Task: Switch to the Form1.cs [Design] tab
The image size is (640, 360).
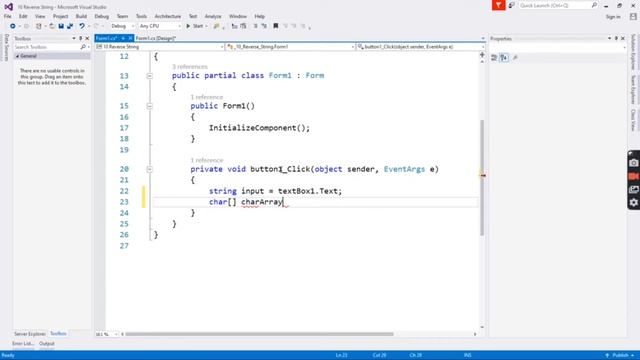Action: click(156, 38)
